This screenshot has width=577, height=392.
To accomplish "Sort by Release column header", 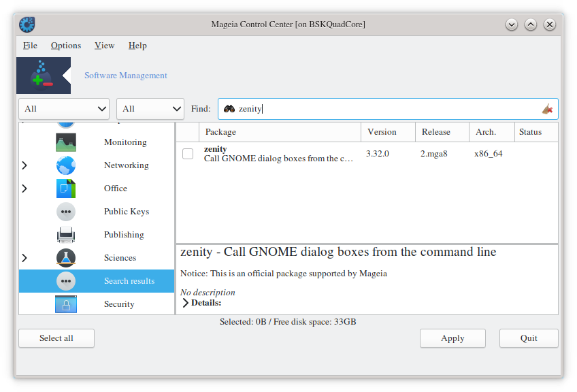I will click(x=442, y=132).
